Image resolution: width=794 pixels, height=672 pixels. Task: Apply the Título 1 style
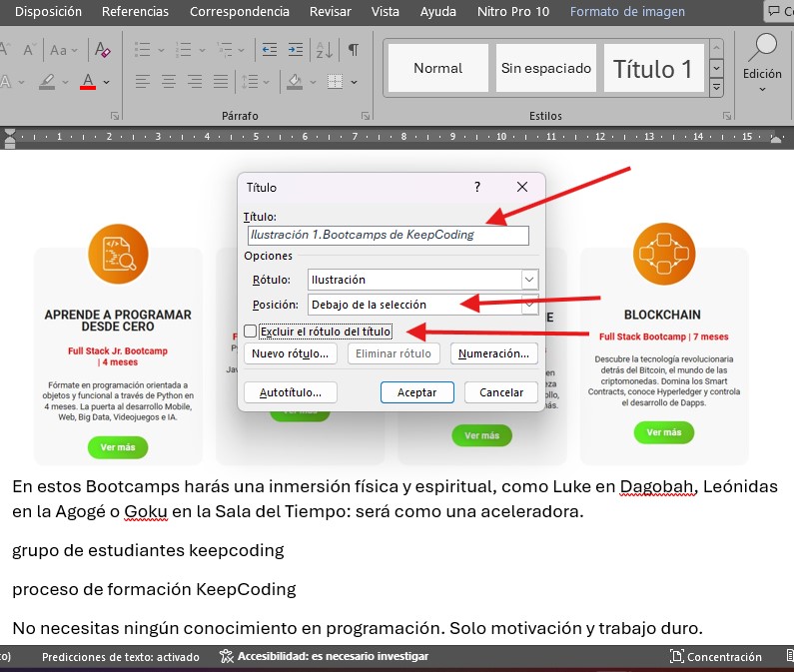653,68
